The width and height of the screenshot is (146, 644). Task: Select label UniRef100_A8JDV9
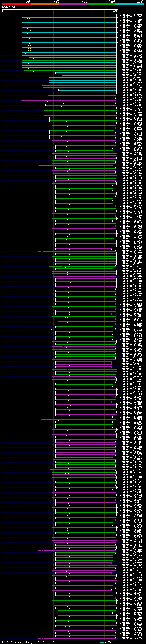coord(131,95)
